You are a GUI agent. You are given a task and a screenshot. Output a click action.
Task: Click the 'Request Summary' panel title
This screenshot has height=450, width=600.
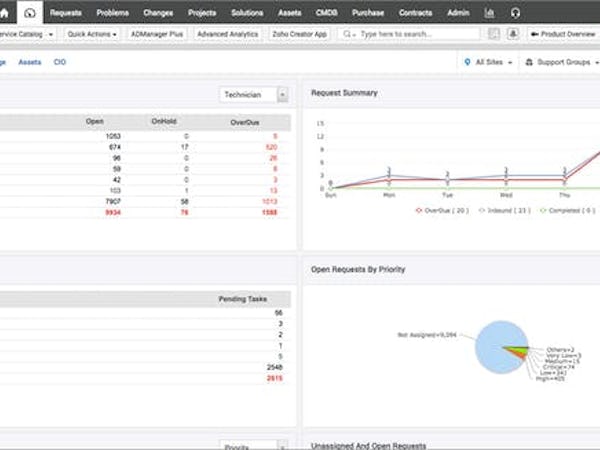click(344, 93)
